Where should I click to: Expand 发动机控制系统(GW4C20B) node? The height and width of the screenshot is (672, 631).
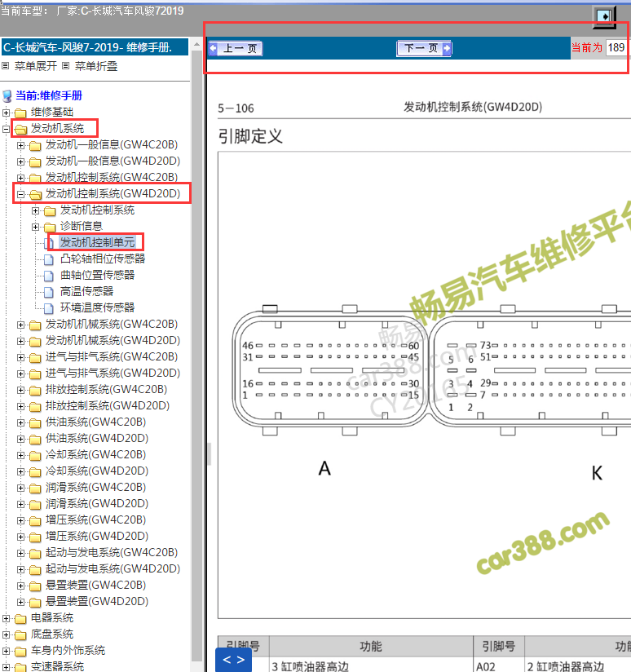point(20,178)
